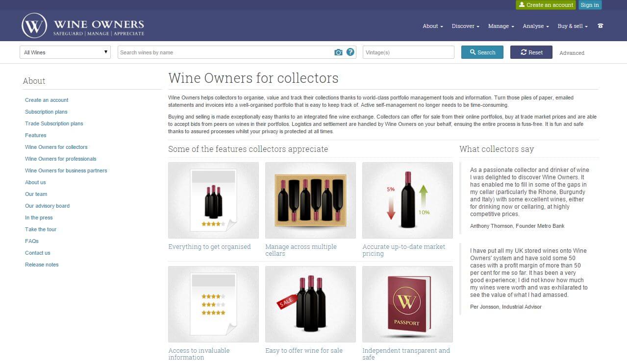
Task: Click the Vintage(s) input field
Action: click(x=408, y=52)
